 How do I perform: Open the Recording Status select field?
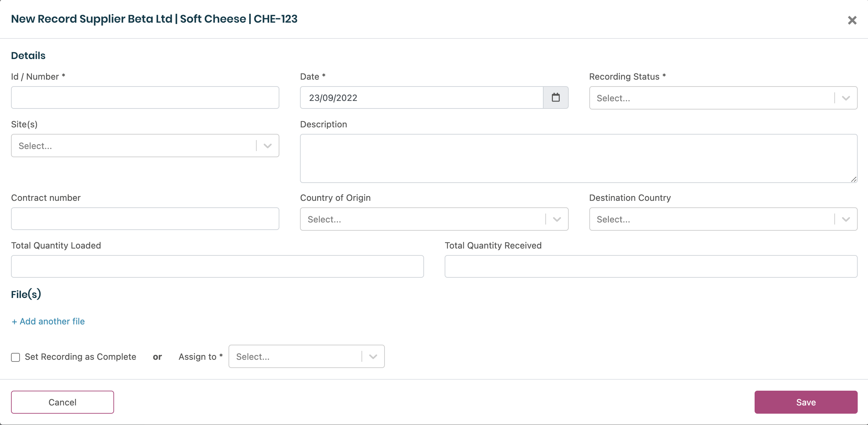[x=711, y=98]
